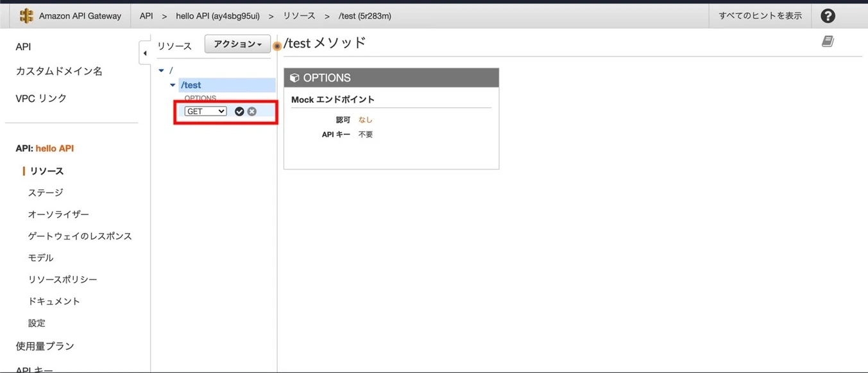Click すべてのヒントを表示 button
This screenshot has height=373, width=868.
[x=760, y=16]
